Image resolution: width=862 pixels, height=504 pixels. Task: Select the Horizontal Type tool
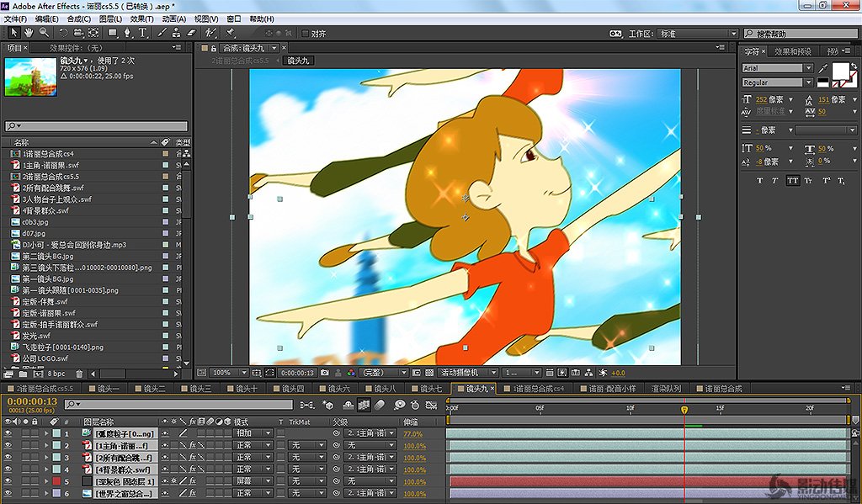[142, 33]
